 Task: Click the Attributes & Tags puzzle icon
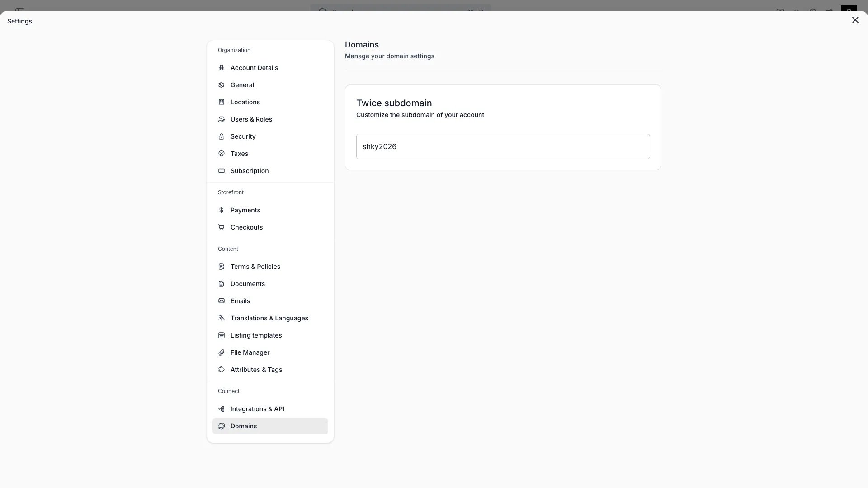[x=222, y=370]
